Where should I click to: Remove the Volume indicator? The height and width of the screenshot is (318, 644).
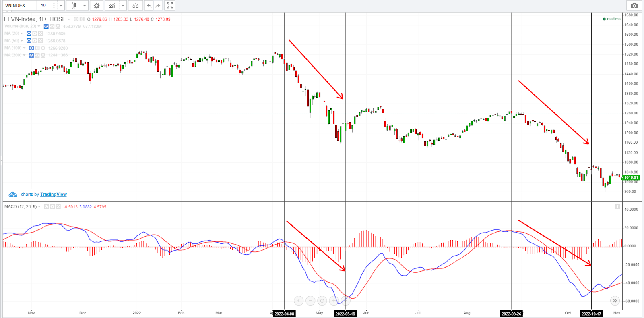(58, 26)
